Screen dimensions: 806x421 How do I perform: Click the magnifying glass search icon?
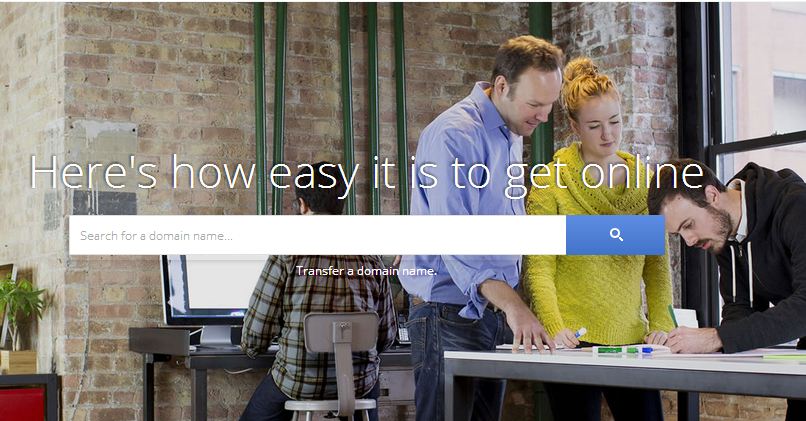click(616, 235)
